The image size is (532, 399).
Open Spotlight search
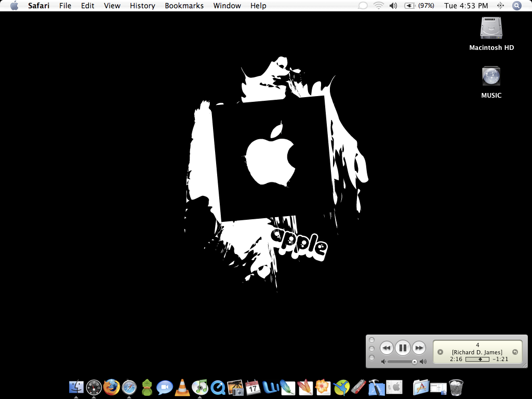click(x=517, y=5)
